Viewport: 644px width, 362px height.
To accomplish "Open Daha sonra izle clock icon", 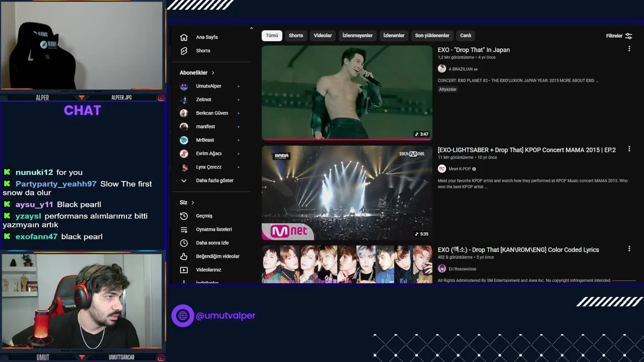I will [x=184, y=243].
